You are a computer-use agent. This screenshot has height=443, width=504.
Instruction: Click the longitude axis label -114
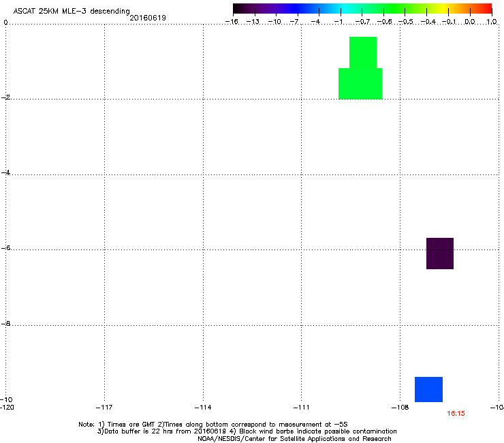(203, 408)
